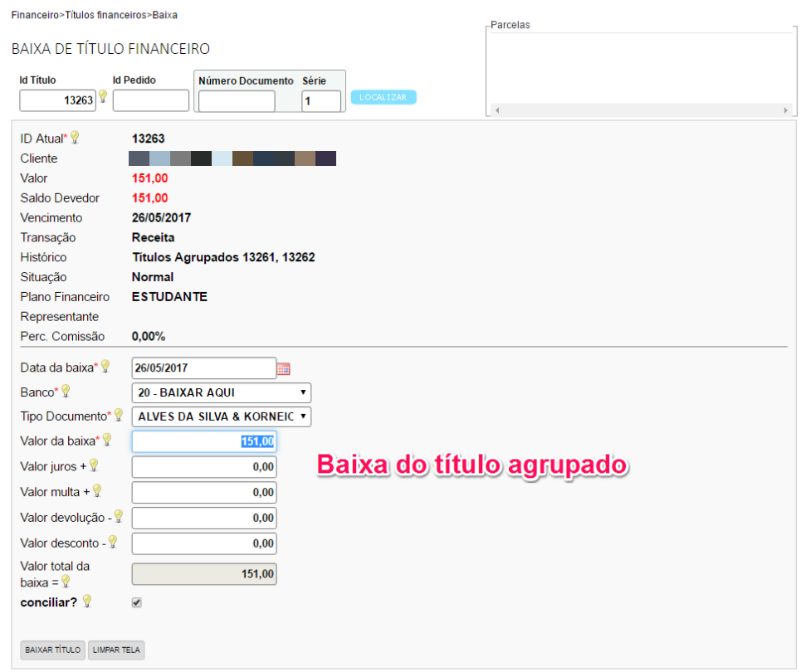Focus the Id Pedido text field
811x672 pixels.
(150, 101)
